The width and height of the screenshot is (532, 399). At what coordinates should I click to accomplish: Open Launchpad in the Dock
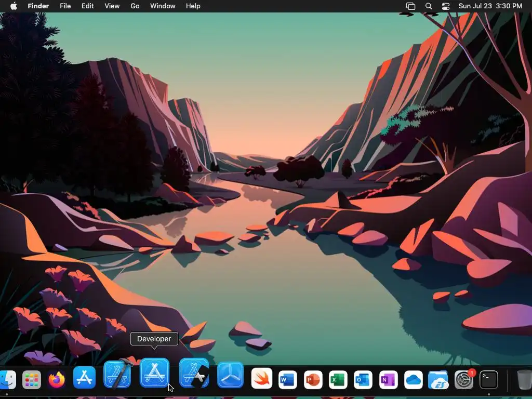click(x=32, y=379)
